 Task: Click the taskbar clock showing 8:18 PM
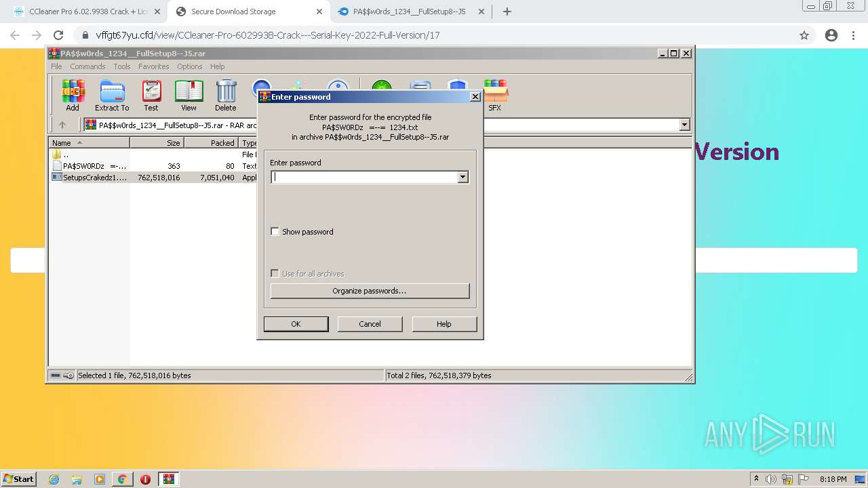point(833,479)
